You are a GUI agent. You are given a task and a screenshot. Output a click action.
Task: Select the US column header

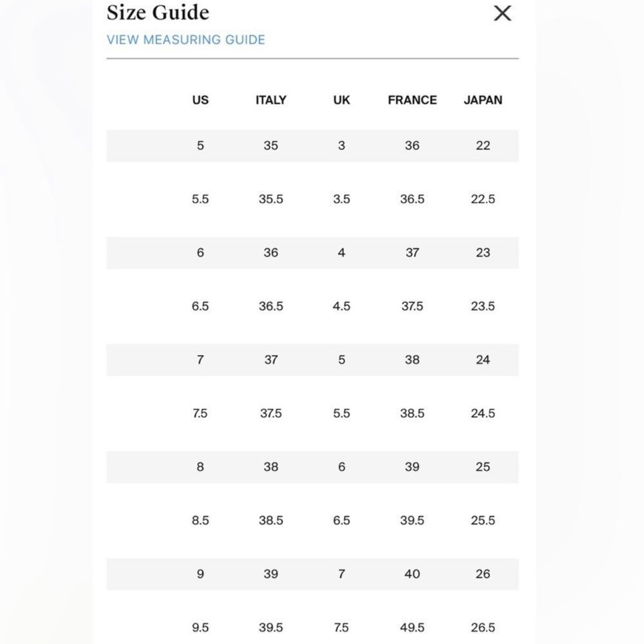200,100
